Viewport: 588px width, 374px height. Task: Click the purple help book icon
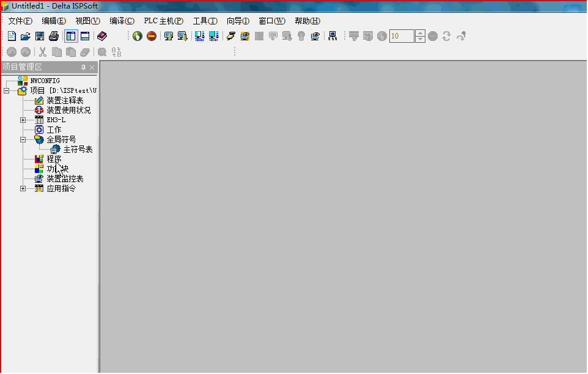(101, 36)
